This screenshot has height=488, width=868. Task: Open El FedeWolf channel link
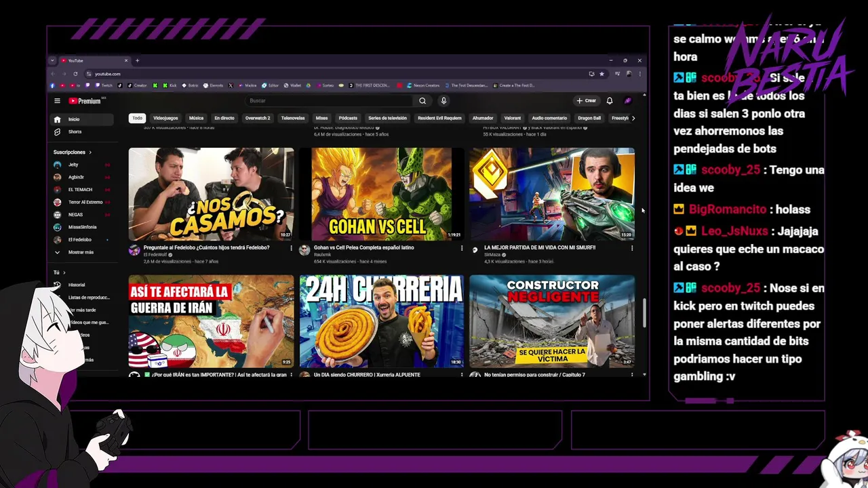[x=155, y=255]
